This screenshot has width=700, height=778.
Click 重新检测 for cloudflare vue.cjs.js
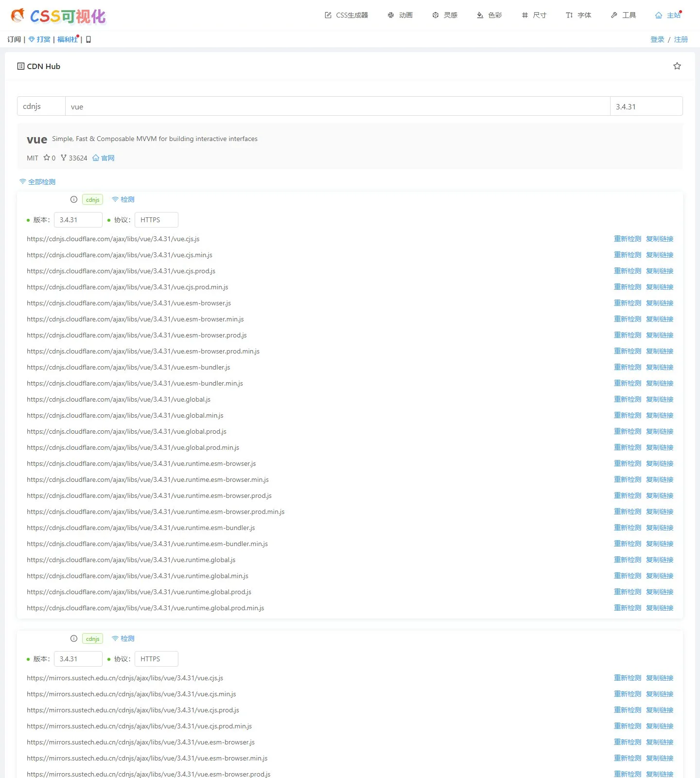(628, 239)
